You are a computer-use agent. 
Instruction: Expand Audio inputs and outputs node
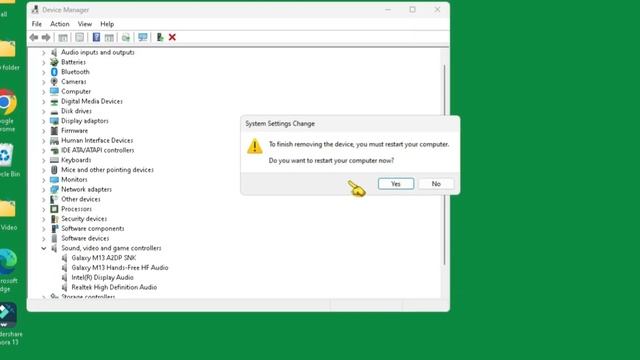44,53
